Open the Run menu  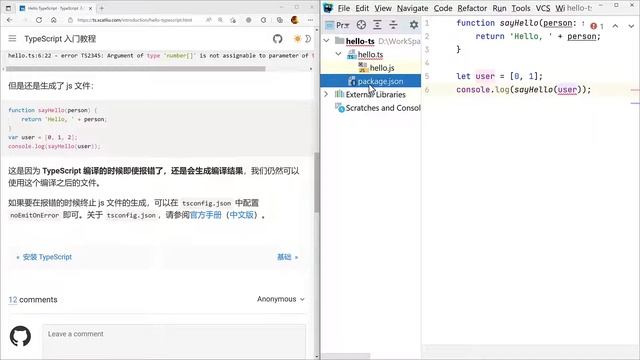(x=499, y=8)
